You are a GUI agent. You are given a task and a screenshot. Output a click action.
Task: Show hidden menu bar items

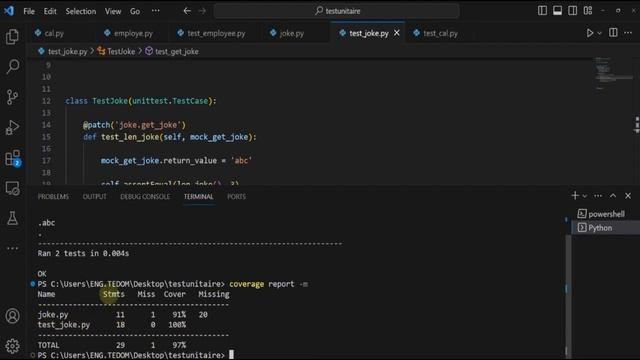[x=156, y=11]
